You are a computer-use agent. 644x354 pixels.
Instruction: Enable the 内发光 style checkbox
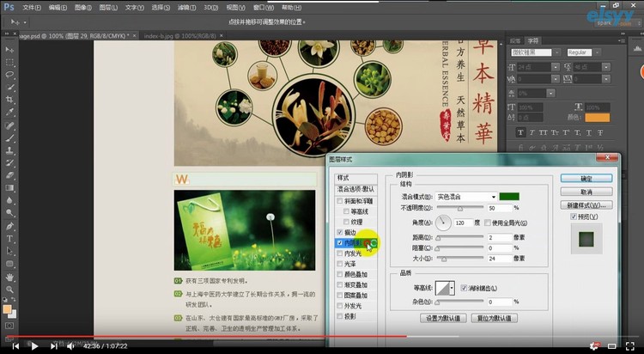click(x=340, y=253)
